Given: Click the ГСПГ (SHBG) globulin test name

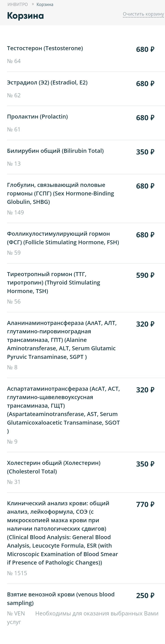Looking at the screenshot, I should click(60, 193).
